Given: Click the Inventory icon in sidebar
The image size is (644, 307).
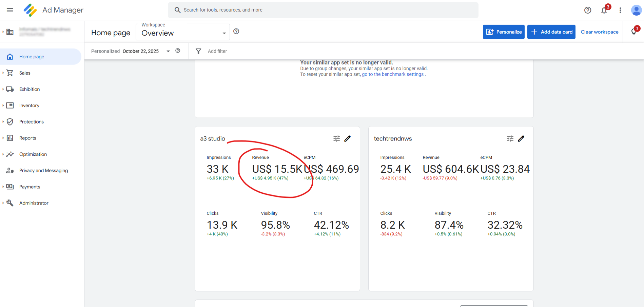Looking at the screenshot, I should pos(10,105).
